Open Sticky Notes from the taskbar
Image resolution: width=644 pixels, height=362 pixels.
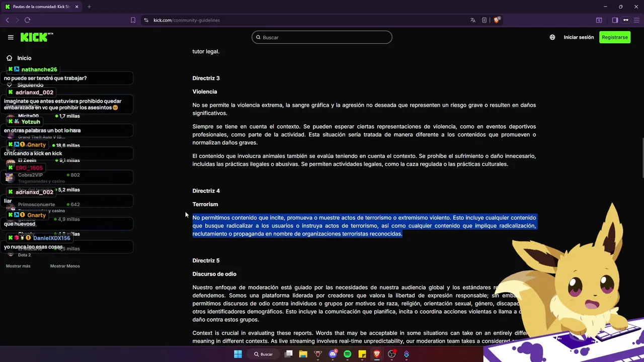[362, 354]
